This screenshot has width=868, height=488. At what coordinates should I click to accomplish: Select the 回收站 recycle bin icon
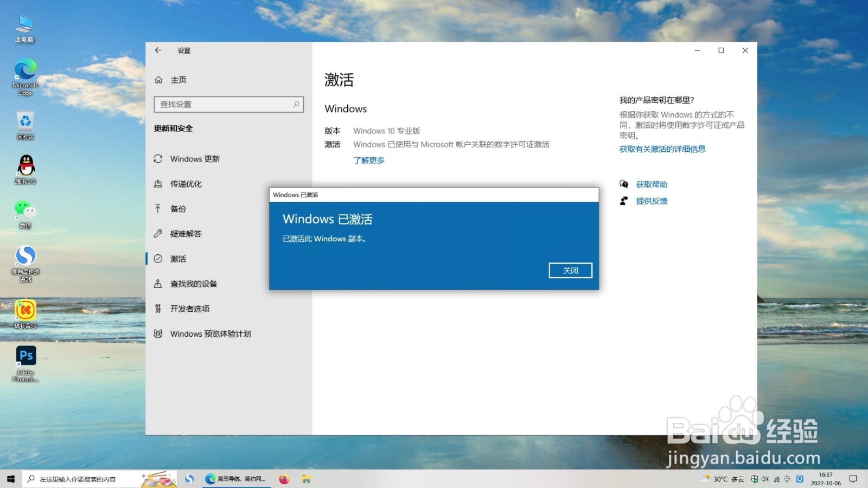click(25, 126)
